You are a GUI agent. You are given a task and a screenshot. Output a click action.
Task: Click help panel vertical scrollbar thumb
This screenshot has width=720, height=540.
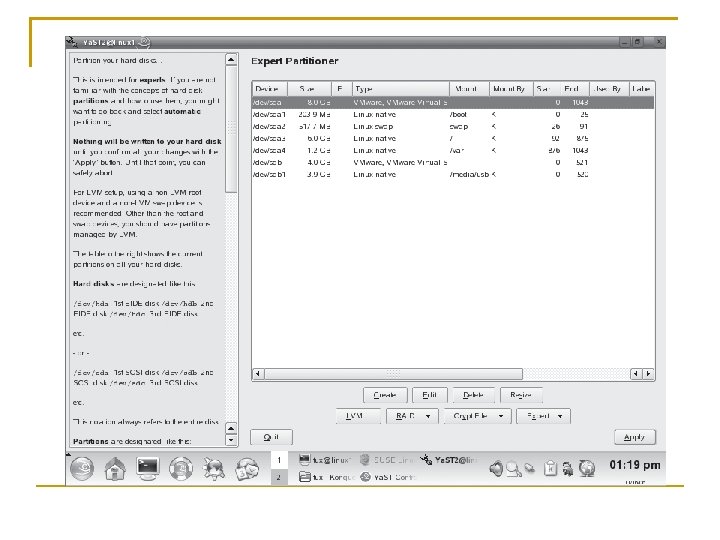(231, 129)
